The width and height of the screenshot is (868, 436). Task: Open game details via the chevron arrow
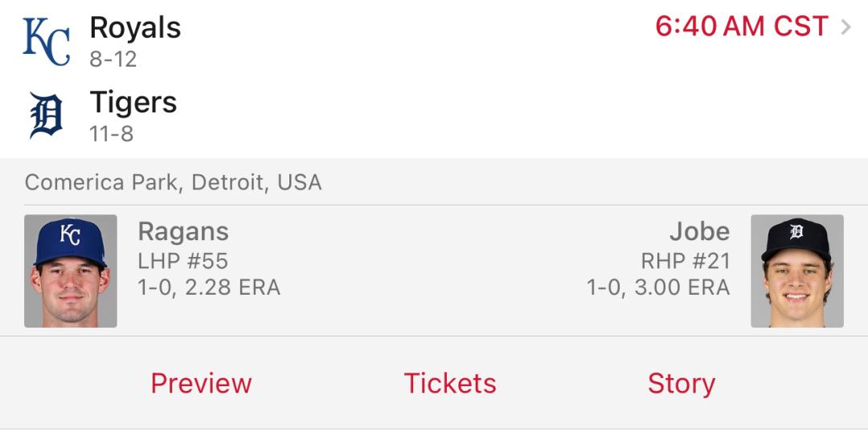pos(845,26)
